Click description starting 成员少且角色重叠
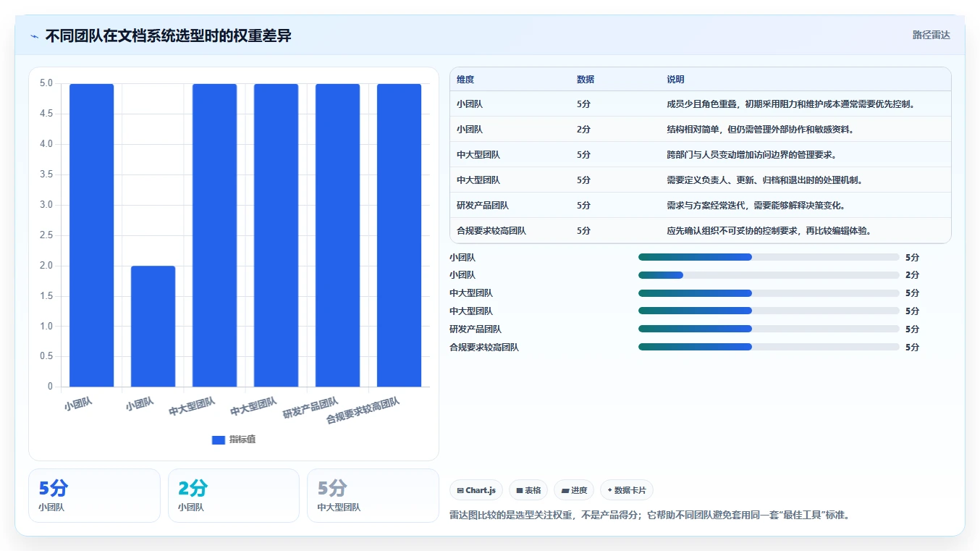 (791, 104)
